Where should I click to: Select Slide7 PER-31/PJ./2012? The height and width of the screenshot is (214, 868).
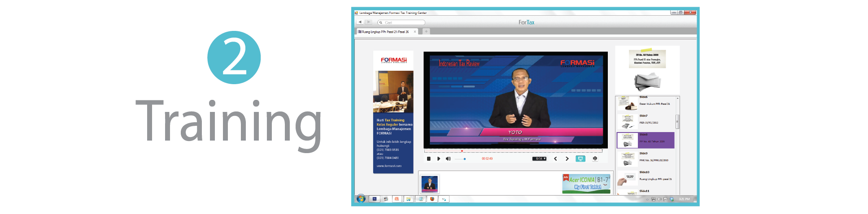pos(646,121)
